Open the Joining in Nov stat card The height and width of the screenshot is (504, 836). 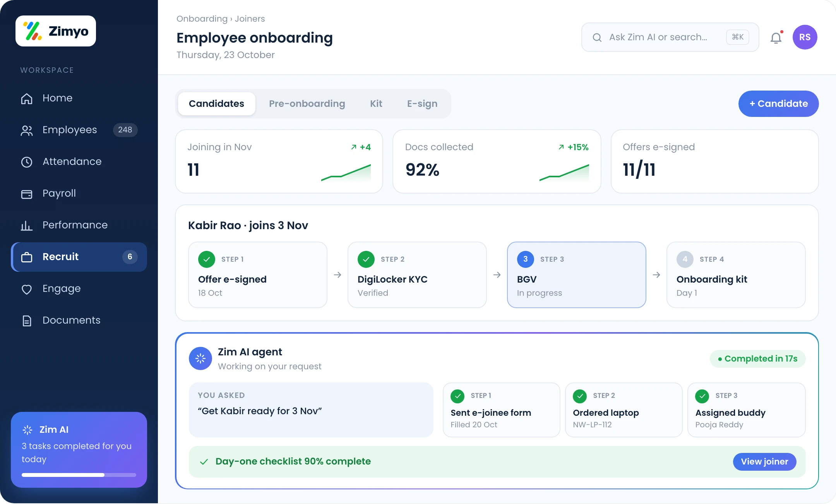tap(279, 161)
